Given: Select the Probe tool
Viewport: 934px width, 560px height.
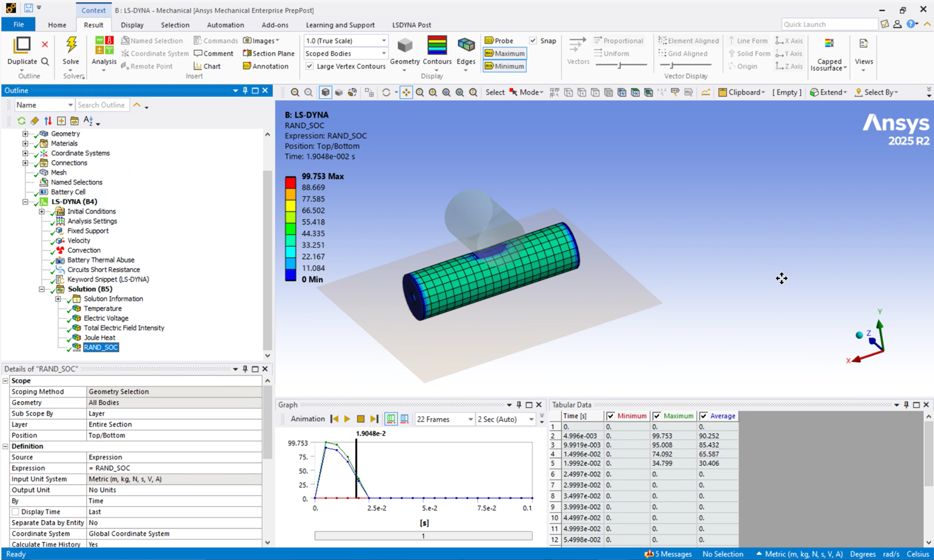Looking at the screenshot, I should pyautogui.click(x=499, y=41).
